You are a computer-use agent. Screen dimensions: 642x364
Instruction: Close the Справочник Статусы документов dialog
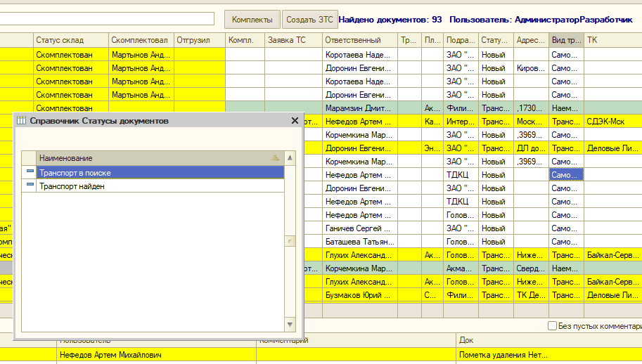pos(295,121)
